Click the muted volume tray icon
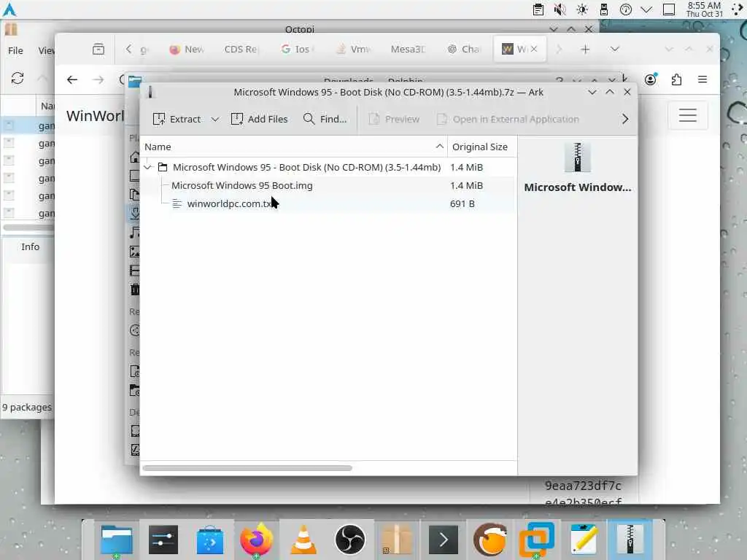 pos(560,9)
